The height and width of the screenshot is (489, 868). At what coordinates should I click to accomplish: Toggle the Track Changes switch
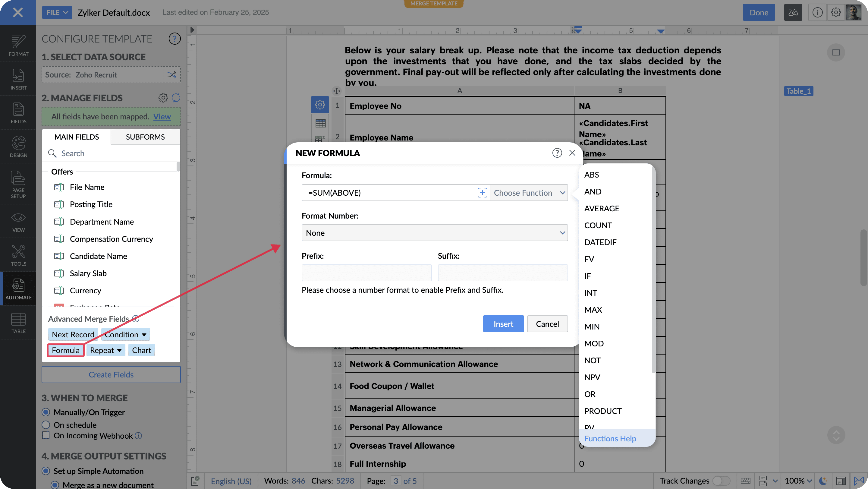click(721, 481)
